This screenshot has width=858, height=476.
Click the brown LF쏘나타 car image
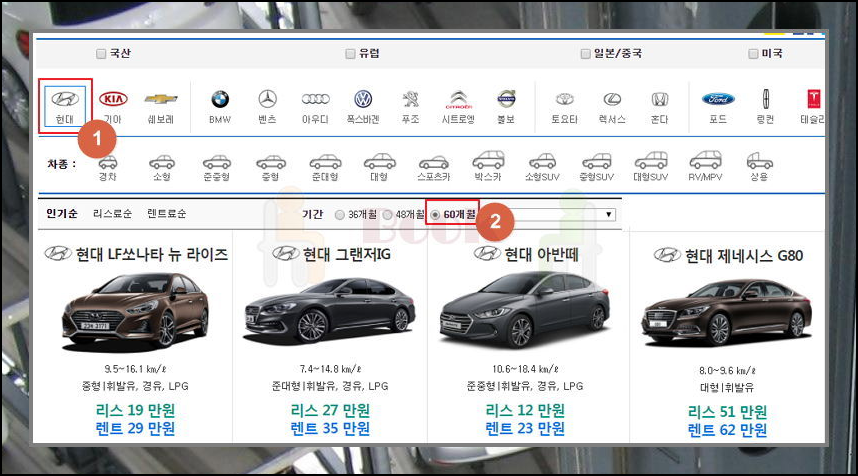(x=135, y=310)
